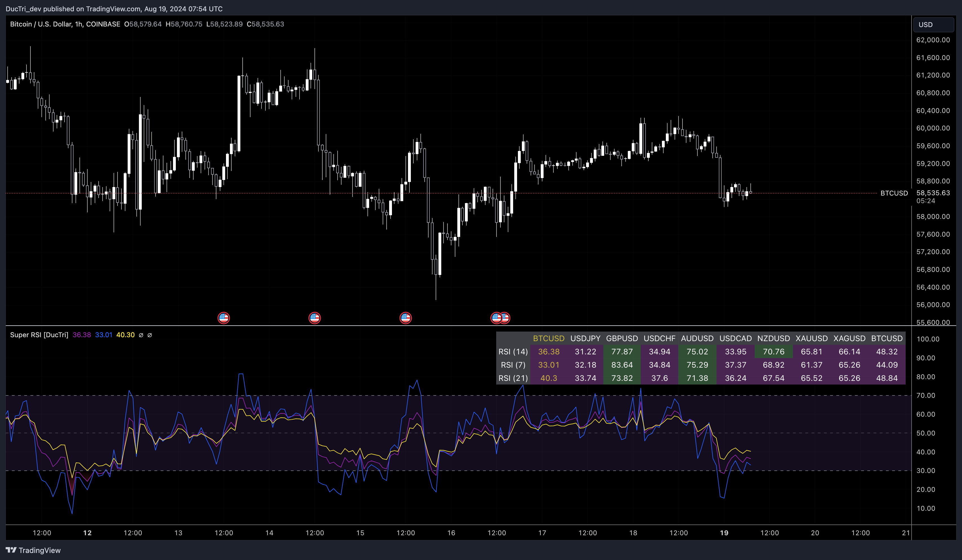Click the XAUUSD column header

[812, 338]
